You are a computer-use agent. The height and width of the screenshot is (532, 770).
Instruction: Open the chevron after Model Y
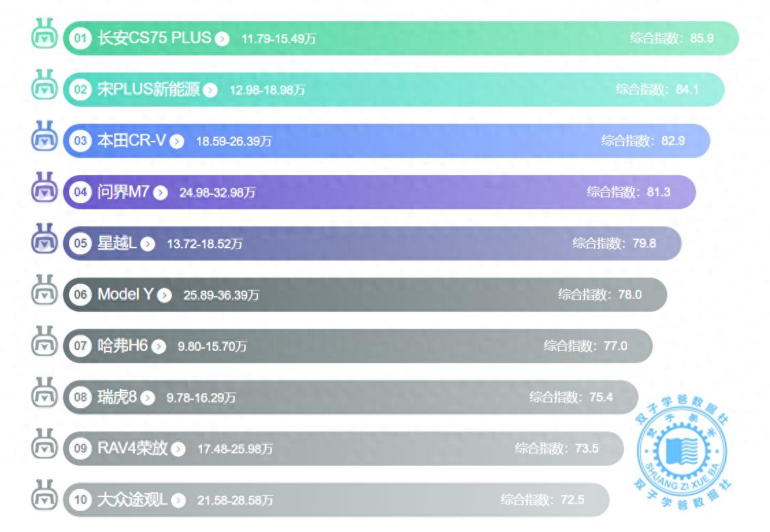(164, 295)
